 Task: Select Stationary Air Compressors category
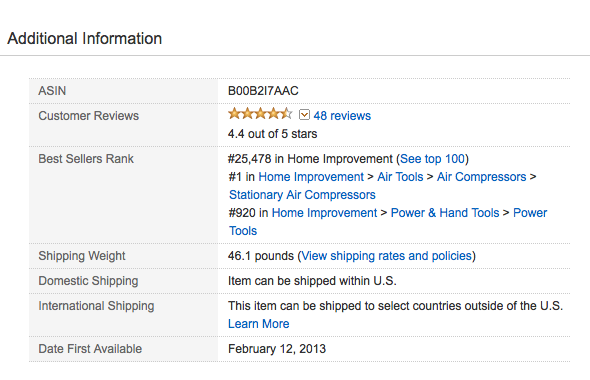pos(302,195)
